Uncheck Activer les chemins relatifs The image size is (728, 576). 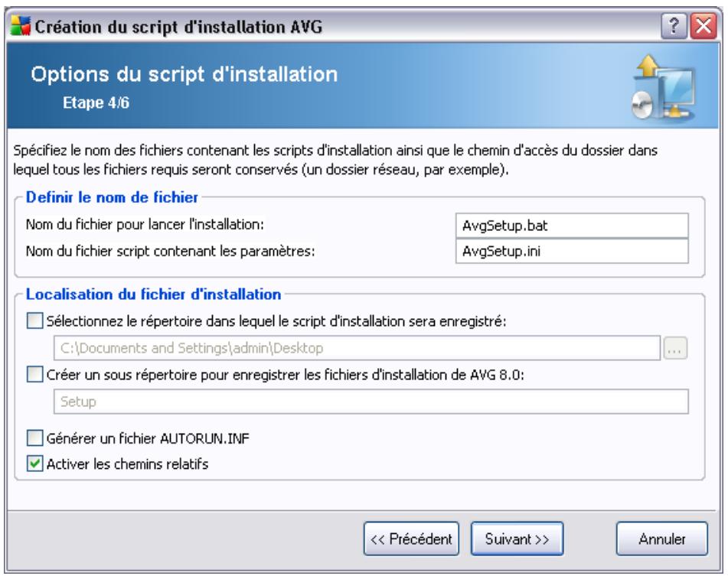pyautogui.click(x=34, y=464)
